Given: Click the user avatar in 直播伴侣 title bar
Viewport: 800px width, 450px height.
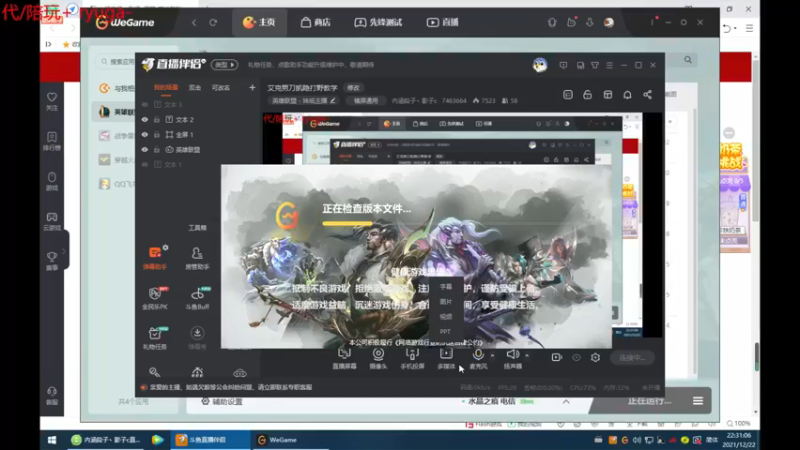Looking at the screenshot, I should pyautogui.click(x=540, y=65).
